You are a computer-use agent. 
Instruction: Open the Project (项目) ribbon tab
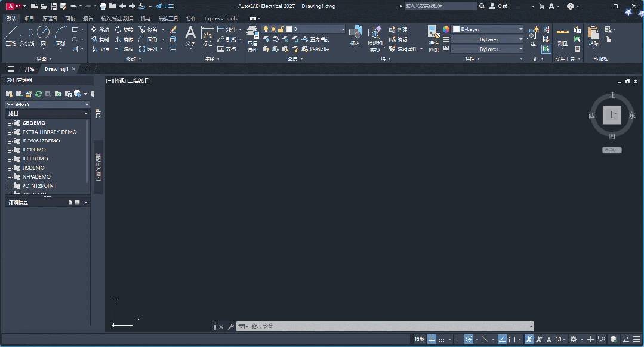[29, 18]
